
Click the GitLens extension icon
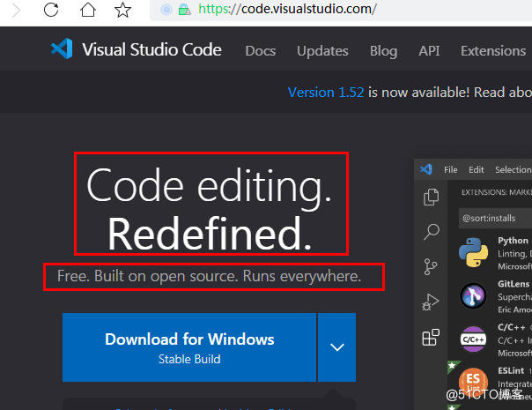click(x=473, y=294)
